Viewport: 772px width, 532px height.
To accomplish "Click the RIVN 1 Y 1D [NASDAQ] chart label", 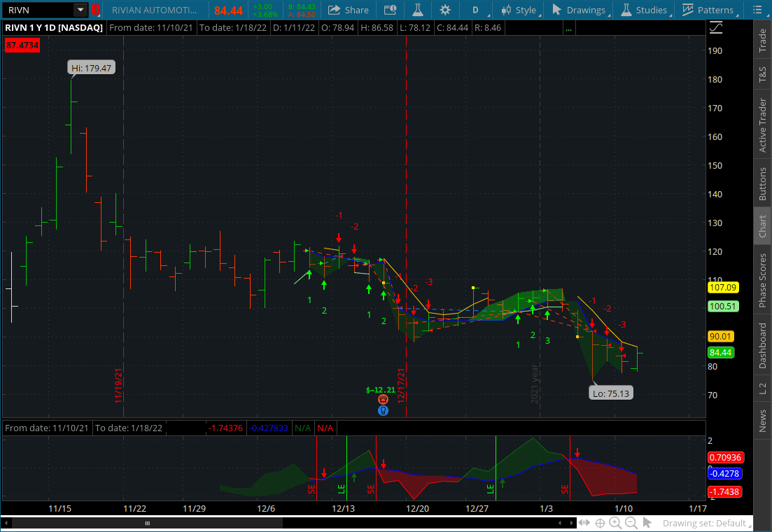I will tap(54, 28).
